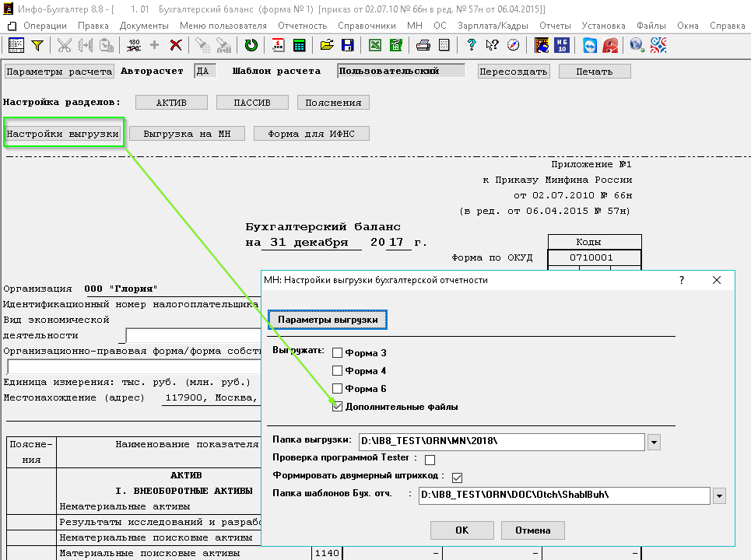
Task: Open the Отчетность menu
Action: tap(302, 26)
